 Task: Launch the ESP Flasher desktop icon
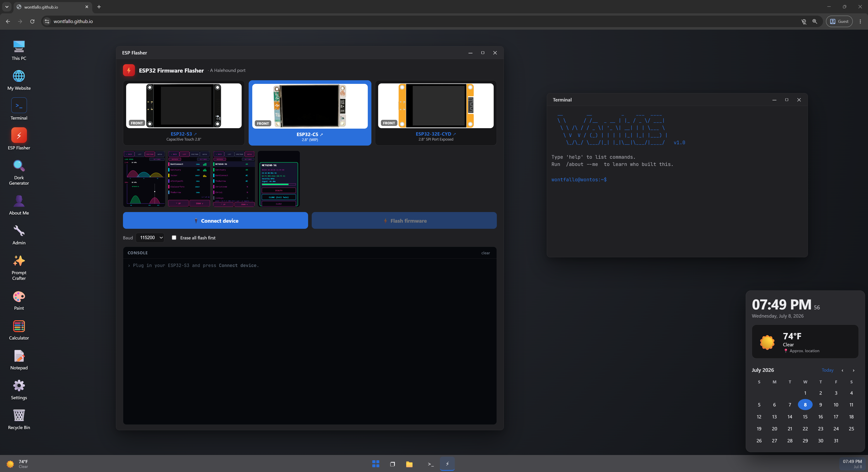point(19,139)
